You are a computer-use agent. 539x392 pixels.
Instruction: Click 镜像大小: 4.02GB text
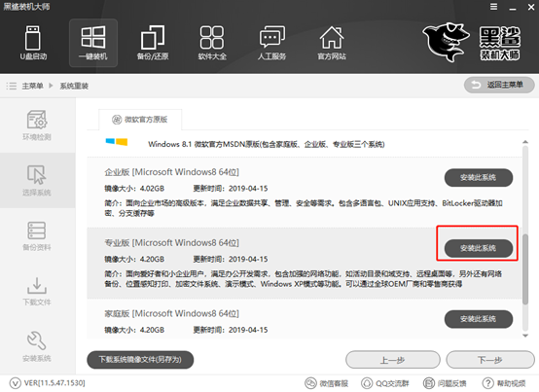coord(134,189)
